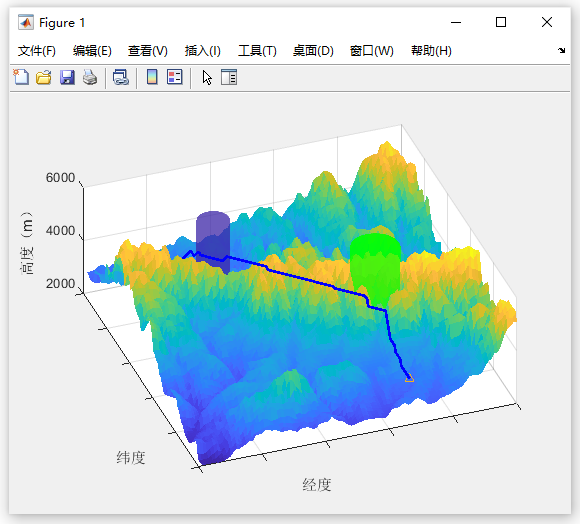Image resolution: width=580 pixels, height=524 pixels.
Task: Open the 插入(I) menu
Action: click(x=203, y=51)
